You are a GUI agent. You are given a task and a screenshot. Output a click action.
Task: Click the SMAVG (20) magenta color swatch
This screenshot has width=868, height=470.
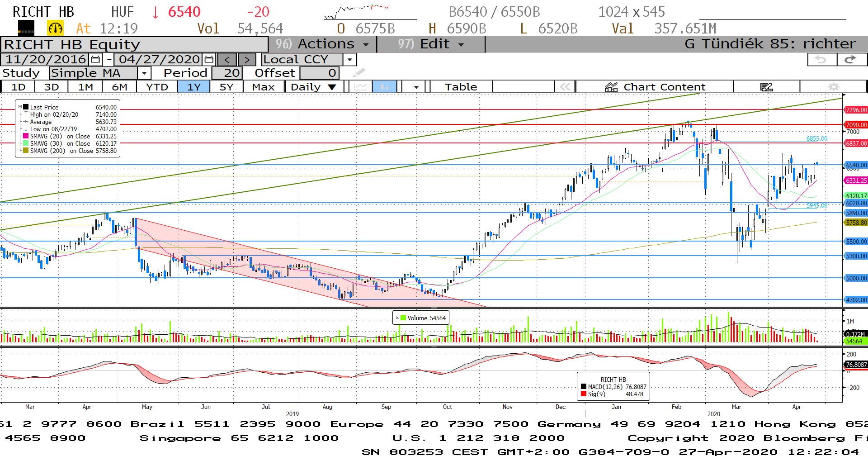pyautogui.click(x=26, y=136)
